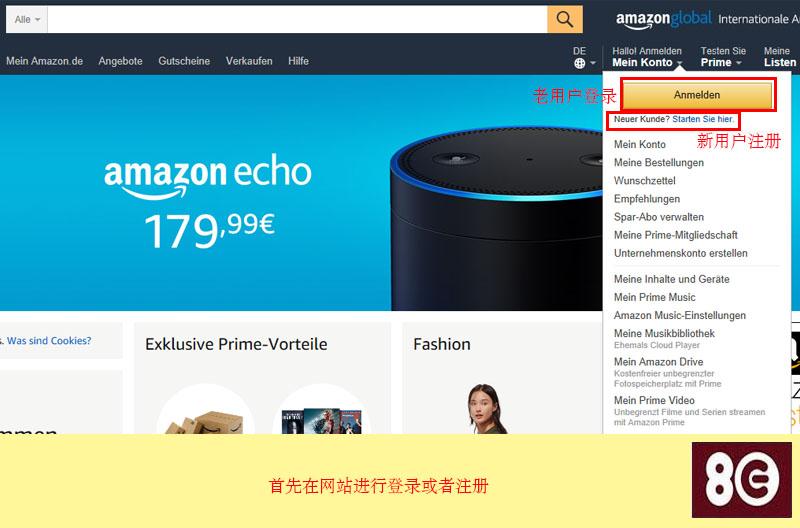Click the globe language icon
Screen dimensions: 800x528
pos(580,63)
